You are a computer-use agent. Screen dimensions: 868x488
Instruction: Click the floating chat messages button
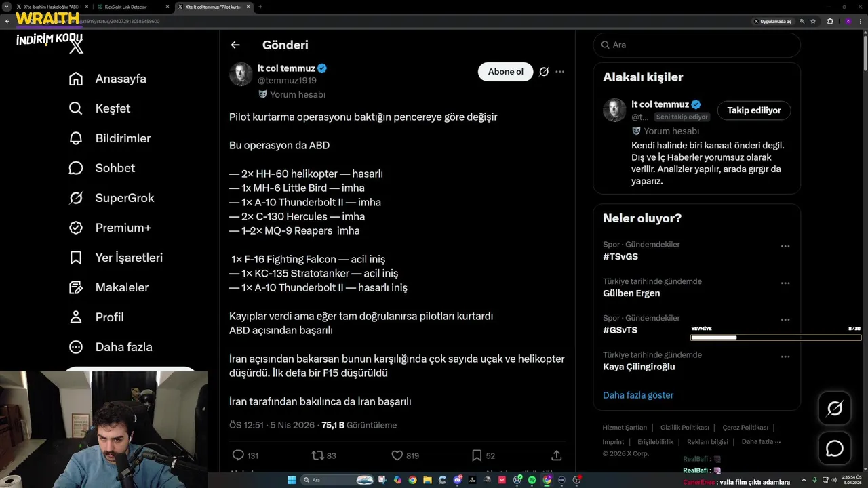click(x=835, y=449)
